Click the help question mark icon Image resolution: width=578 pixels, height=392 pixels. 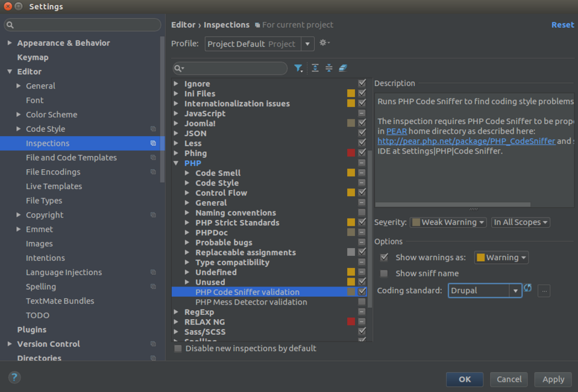pyautogui.click(x=13, y=378)
